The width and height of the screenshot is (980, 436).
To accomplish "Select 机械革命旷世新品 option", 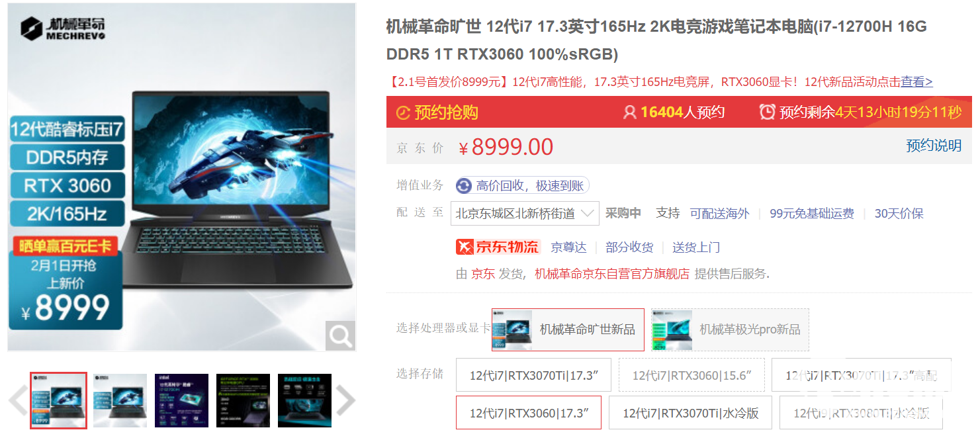I will pos(568,329).
